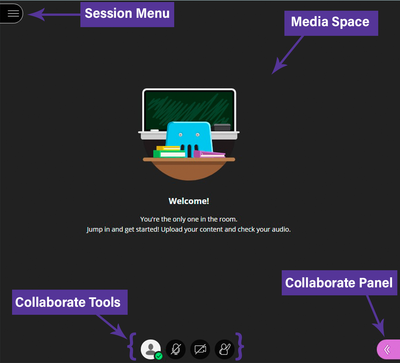The height and width of the screenshot is (363, 400).
Task: Expand the pink Collaborate Panel chevron
Action: [388, 349]
